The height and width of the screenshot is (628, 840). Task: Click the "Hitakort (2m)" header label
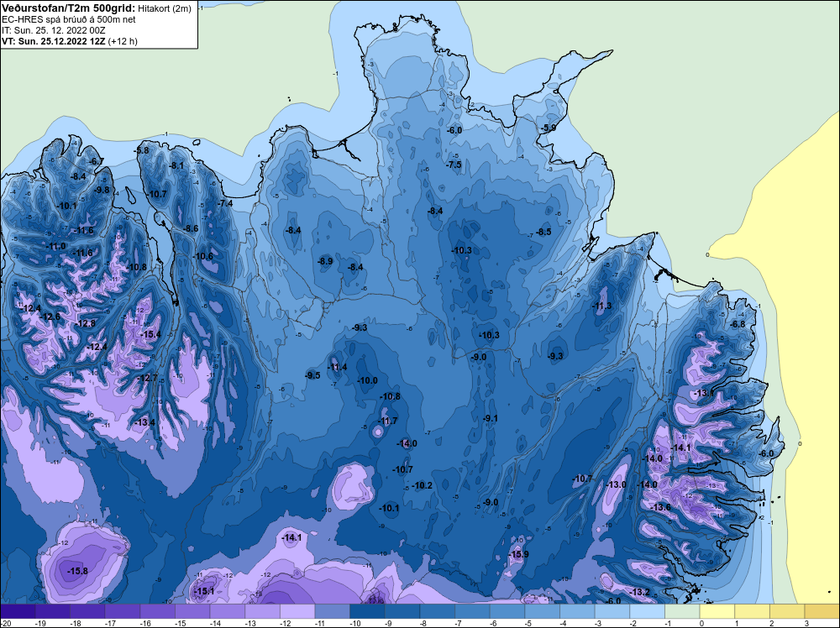tap(165, 8)
